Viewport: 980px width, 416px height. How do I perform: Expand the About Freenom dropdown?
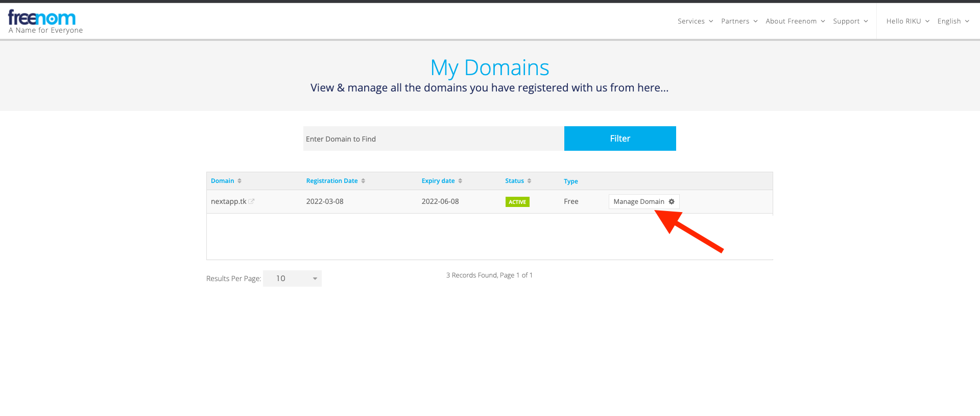pyautogui.click(x=795, y=21)
